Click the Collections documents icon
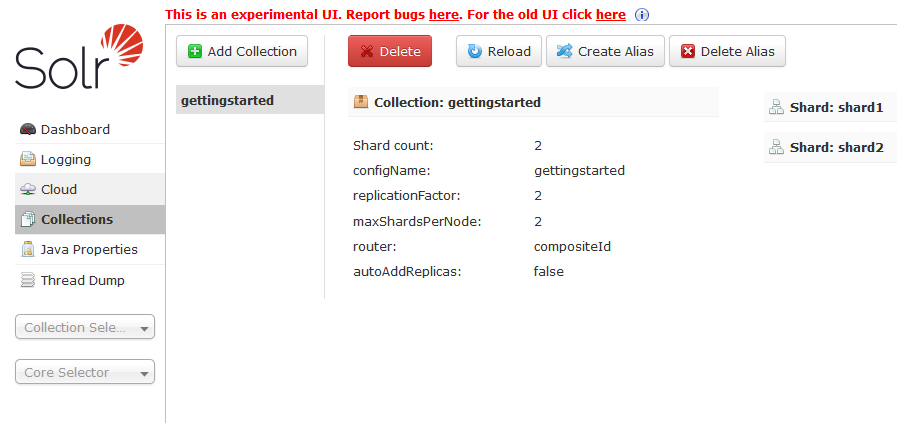Image resolution: width=897 pixels, height=423 pixels. 27,220
